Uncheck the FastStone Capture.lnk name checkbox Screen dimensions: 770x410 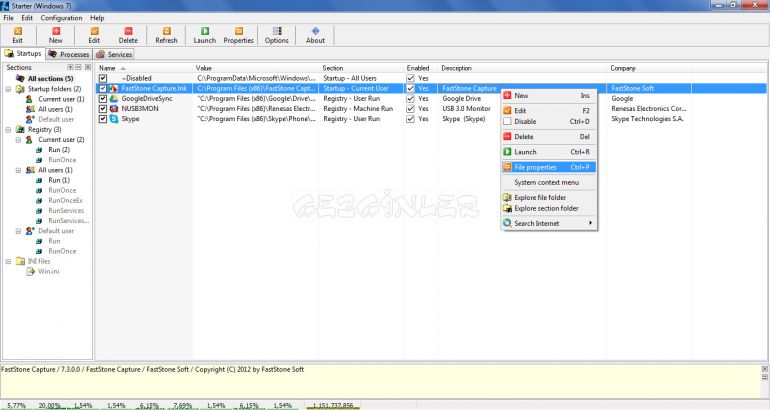[x=103, y=88]
